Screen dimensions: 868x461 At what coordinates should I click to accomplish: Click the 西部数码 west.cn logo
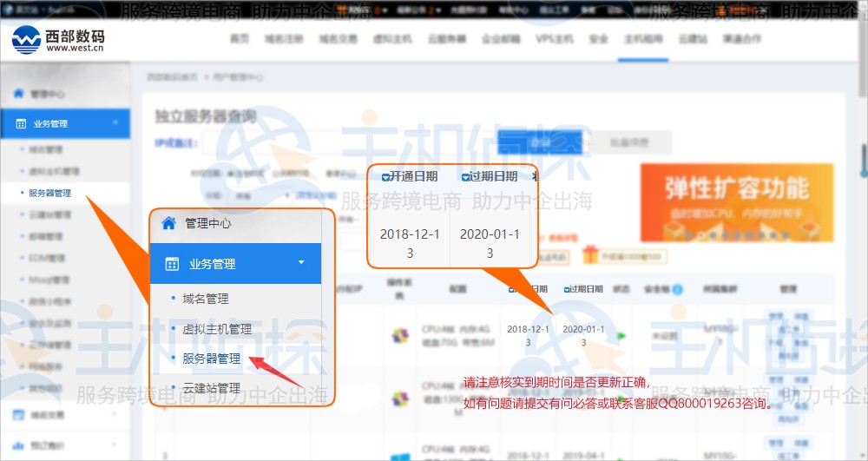pyautogui.click(x=58, y=39)
